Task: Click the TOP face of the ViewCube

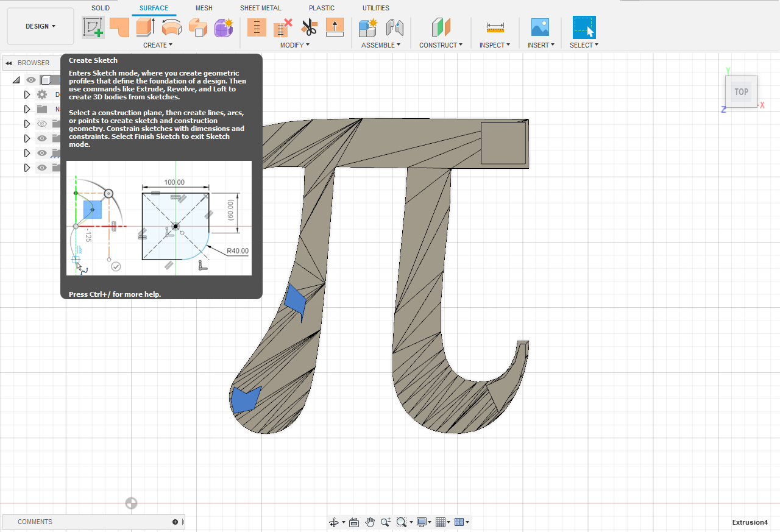Action: pyautogui.click(x=741, y=91)
